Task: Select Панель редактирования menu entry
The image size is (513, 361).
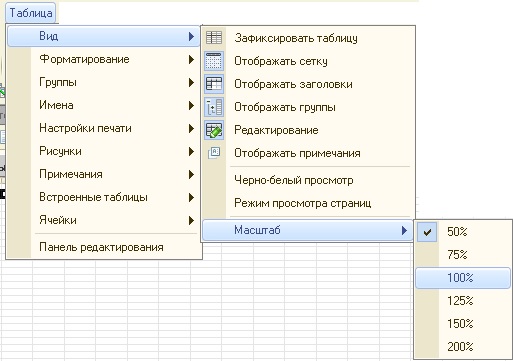Action: click(103, 247)
